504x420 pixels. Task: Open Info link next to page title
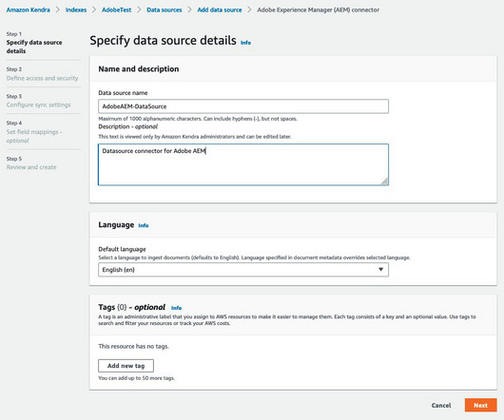246,43
